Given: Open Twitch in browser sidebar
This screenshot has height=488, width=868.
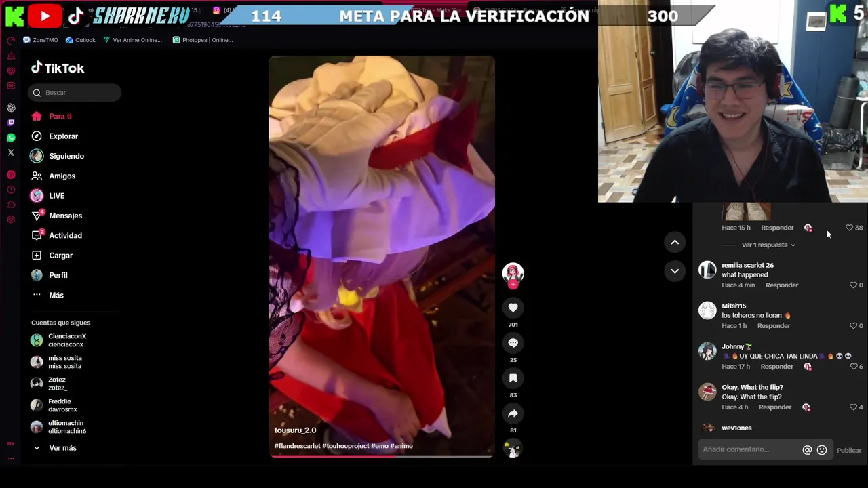Looking at the screenshot, I should 11,123.
